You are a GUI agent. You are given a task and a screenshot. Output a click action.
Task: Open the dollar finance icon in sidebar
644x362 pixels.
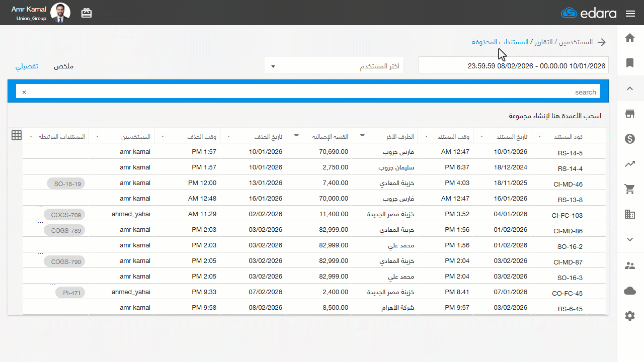coord(630,139)
